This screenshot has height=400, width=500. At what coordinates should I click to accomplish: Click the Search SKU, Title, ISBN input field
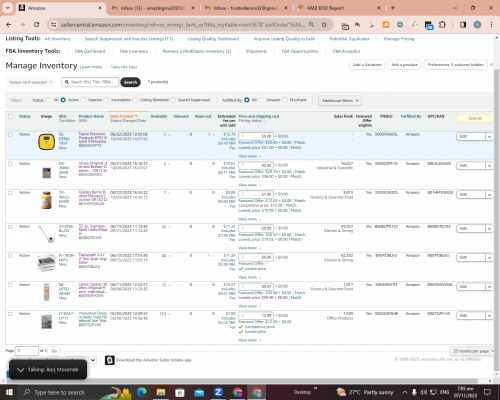point(90,82)
